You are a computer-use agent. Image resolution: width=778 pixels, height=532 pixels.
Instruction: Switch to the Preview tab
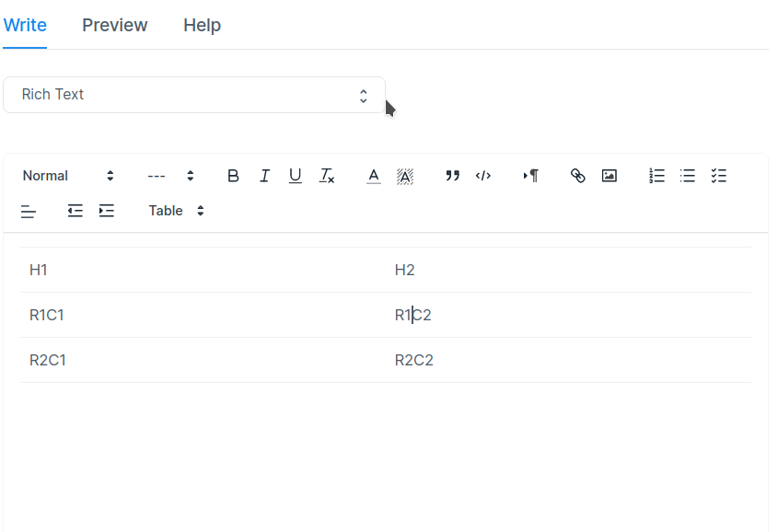pos(114,25)
